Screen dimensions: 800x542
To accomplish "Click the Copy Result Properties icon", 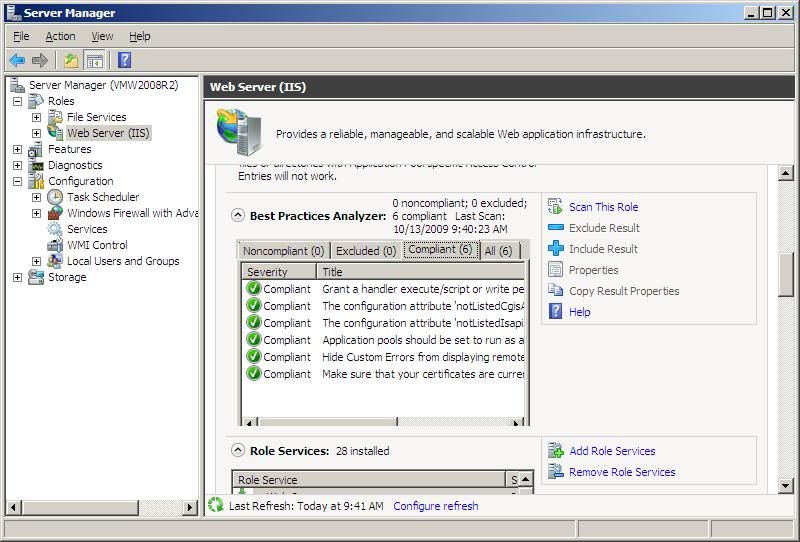I will 555,290.
